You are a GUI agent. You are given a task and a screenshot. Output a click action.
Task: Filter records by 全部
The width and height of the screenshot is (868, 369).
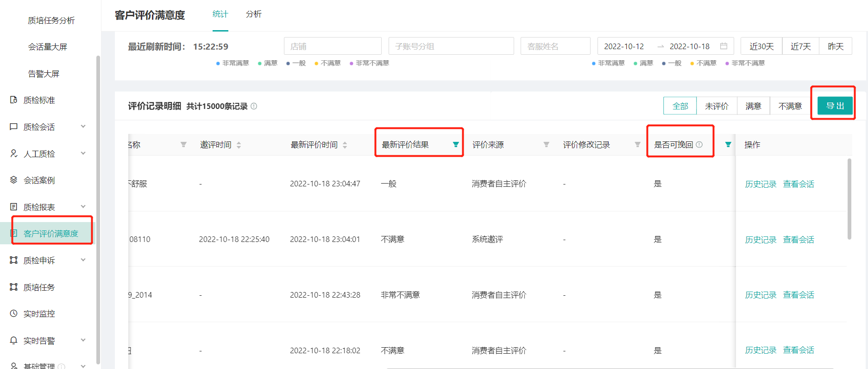tap(680, 106)
